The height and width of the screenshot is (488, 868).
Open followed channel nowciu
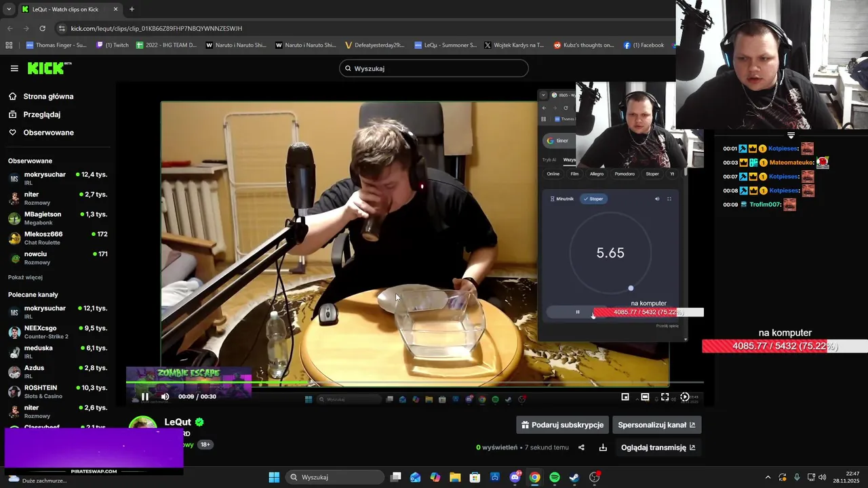[x=58, y=258]
